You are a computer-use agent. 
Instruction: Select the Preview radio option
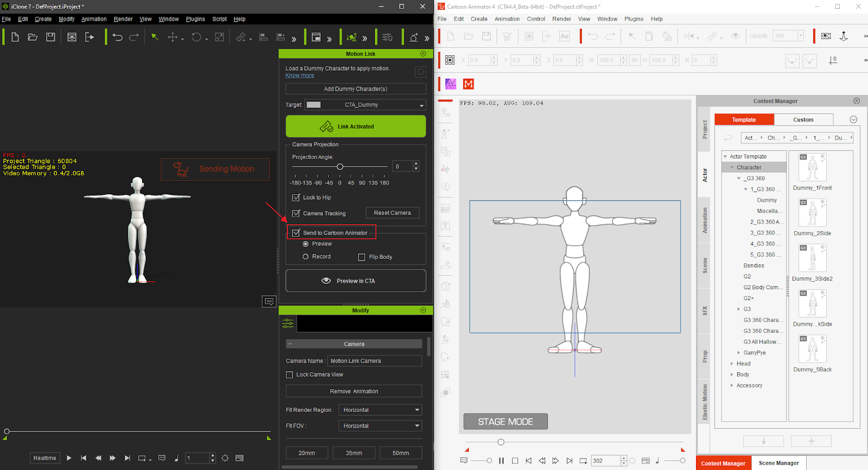pyautogui.click(x=305, y=244)
